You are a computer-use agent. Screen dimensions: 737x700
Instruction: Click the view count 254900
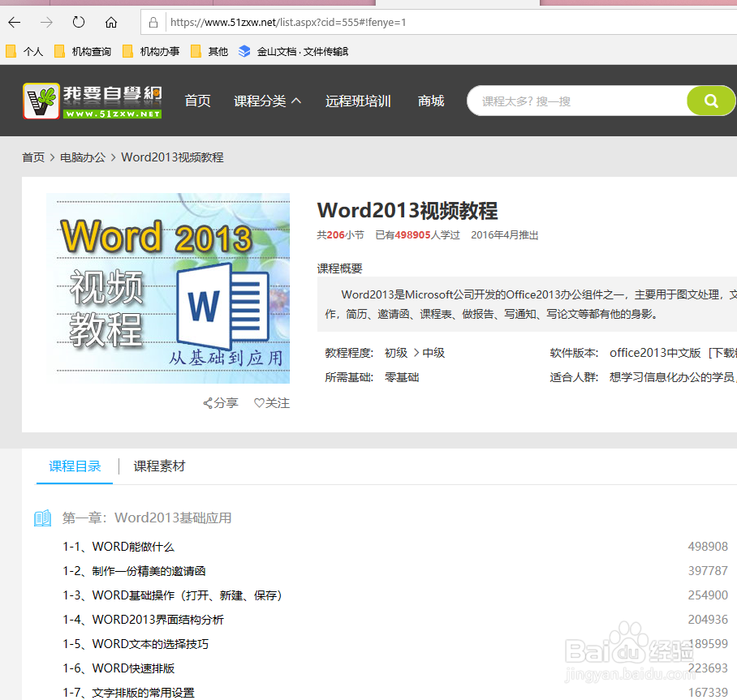(708, 595)
